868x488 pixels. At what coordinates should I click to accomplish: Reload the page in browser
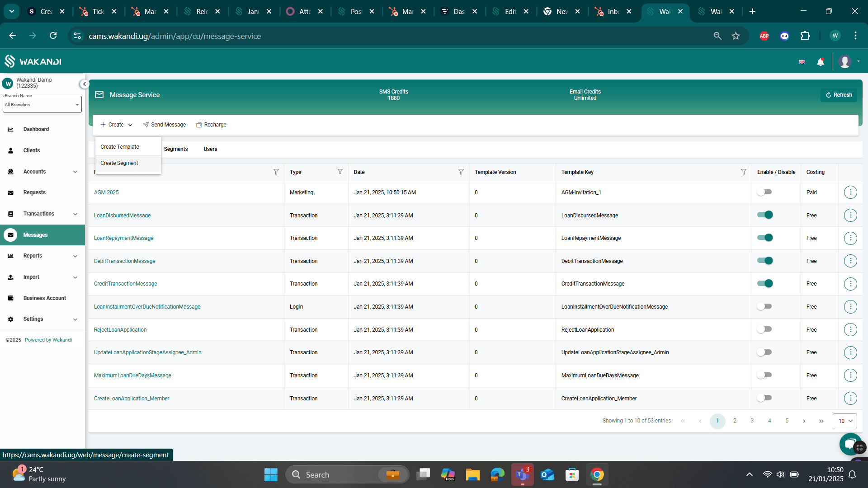tap(53, 36)
